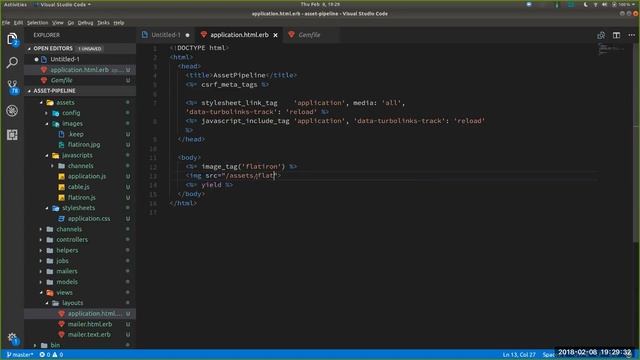Expand the jobs folder
This screenshot has height=360, width=640.
[x=62, y=261]
